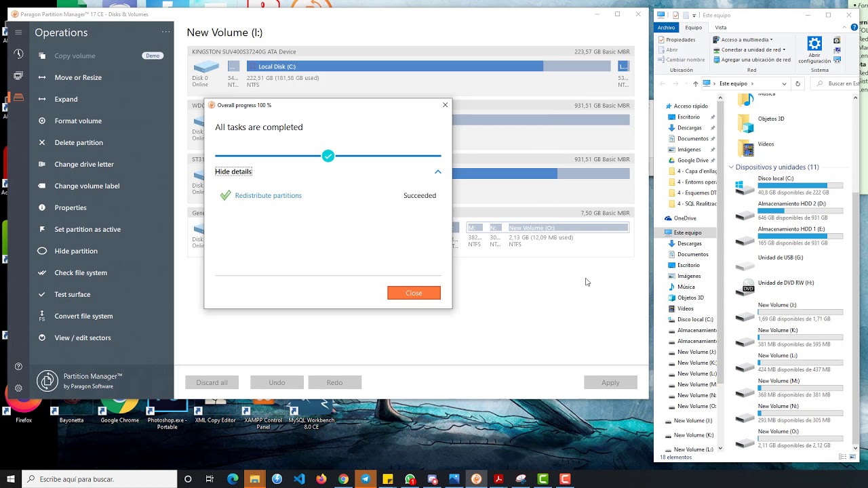The image size is (868, 488).
Task: Select the Format volume operation
Action: [102, 121]
